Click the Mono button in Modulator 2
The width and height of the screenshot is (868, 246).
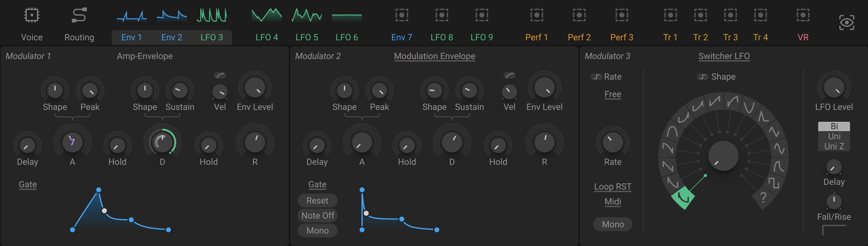pos(317,230)
